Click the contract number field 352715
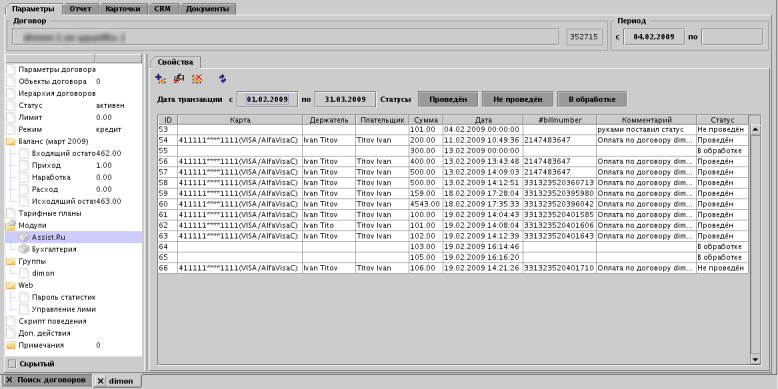Viewport: 778px width, 389px height. (x=584, y=37)
